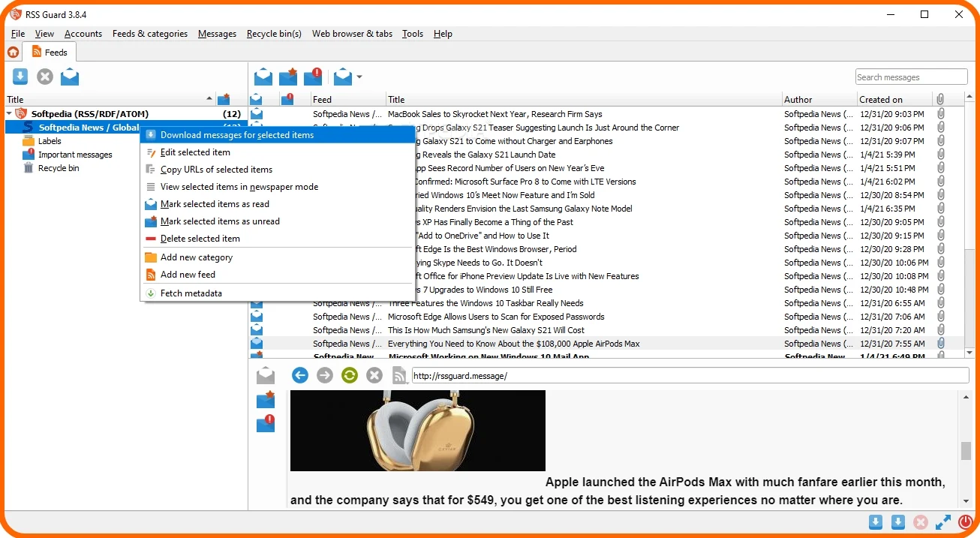Click the stop running update icon in feed toolbar
980x538 pixels.
pos(45,77)
